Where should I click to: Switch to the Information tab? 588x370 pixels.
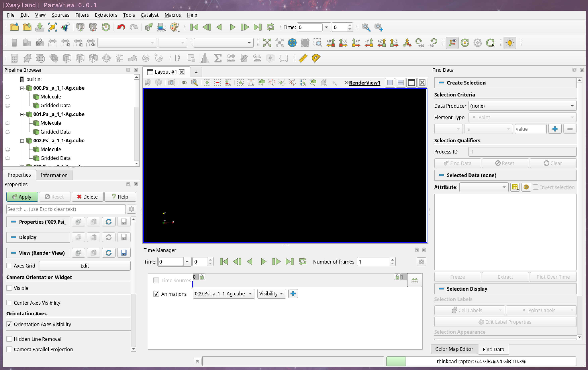tap(54, 175)
